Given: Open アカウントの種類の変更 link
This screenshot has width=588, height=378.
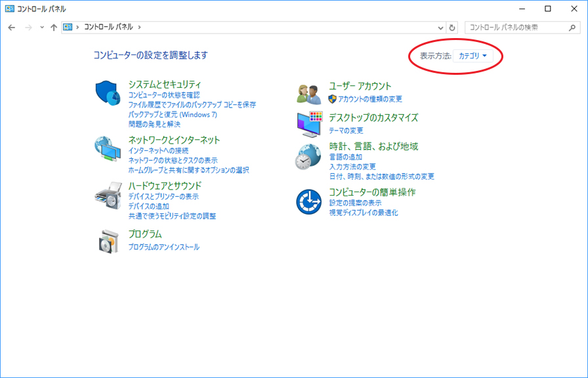Looking at the screenshot, I should [x=370, y=99].
